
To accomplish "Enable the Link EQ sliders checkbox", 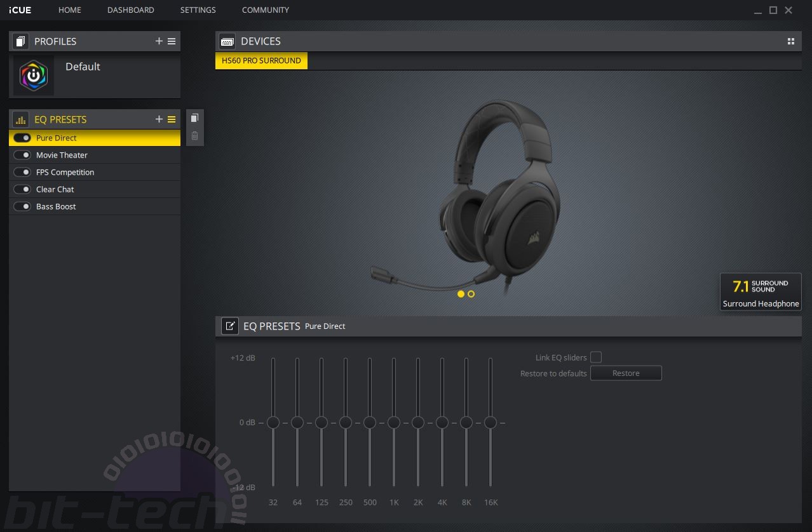I will click(x=596, y=357).
